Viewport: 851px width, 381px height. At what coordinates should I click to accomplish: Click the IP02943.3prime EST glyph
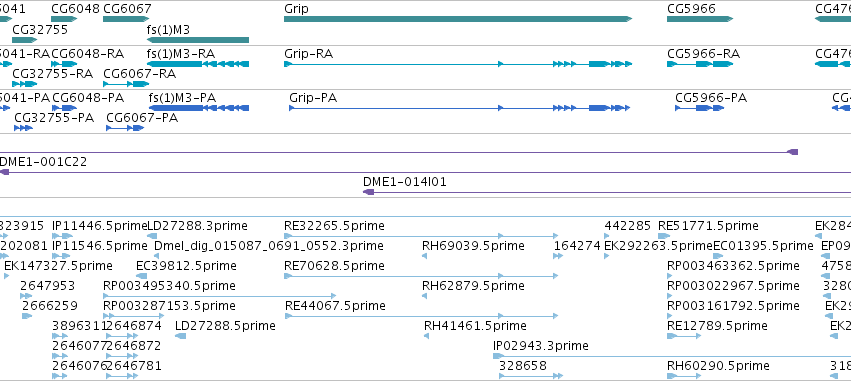tap(672, 356)
